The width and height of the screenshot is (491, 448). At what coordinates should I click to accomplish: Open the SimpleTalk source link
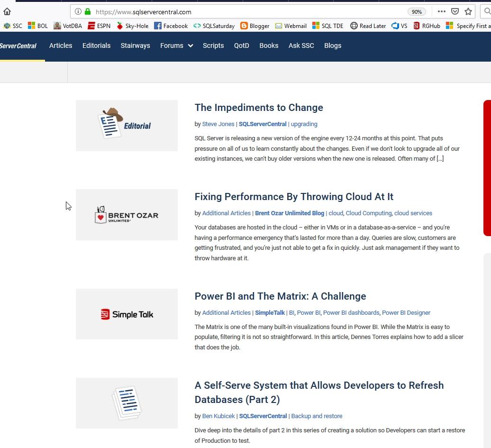(270, 313)
